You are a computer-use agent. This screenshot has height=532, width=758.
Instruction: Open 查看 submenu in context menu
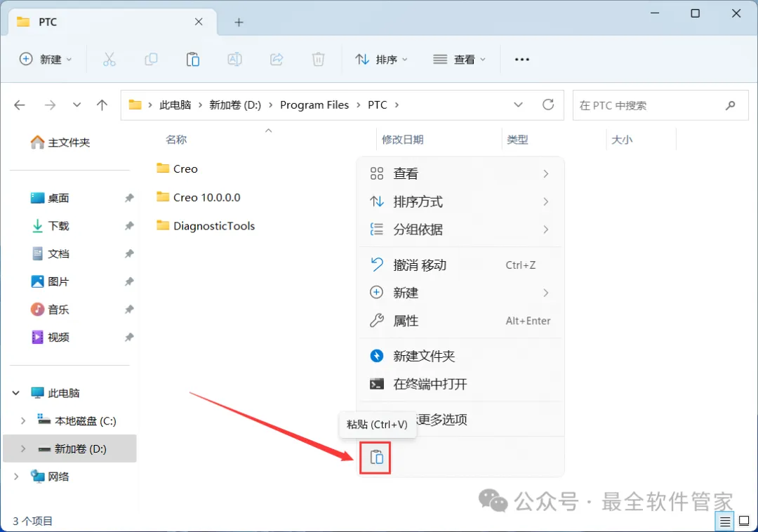(x=460, y=173)
